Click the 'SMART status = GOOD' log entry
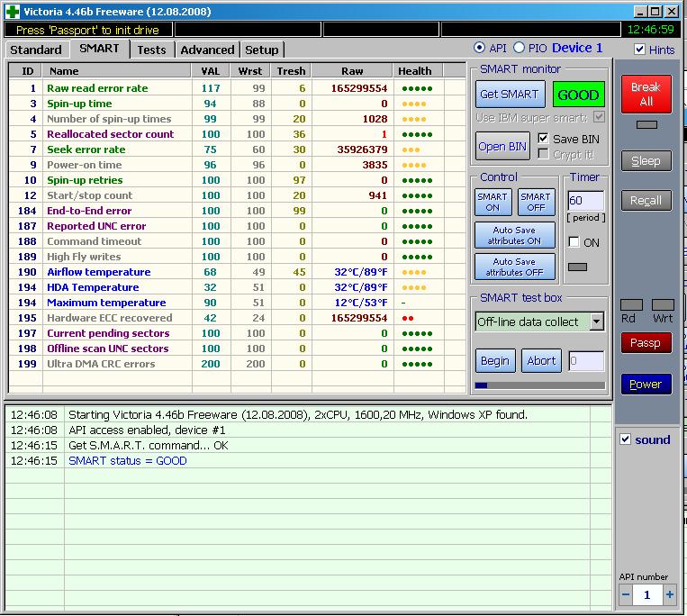Viewport: 687px width, 616px height. 128,460
